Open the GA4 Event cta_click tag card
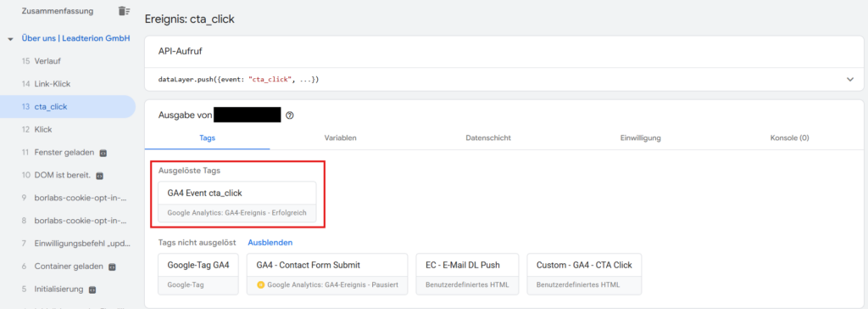The width and height of the screenshot is (868, 309). [237, 202]
